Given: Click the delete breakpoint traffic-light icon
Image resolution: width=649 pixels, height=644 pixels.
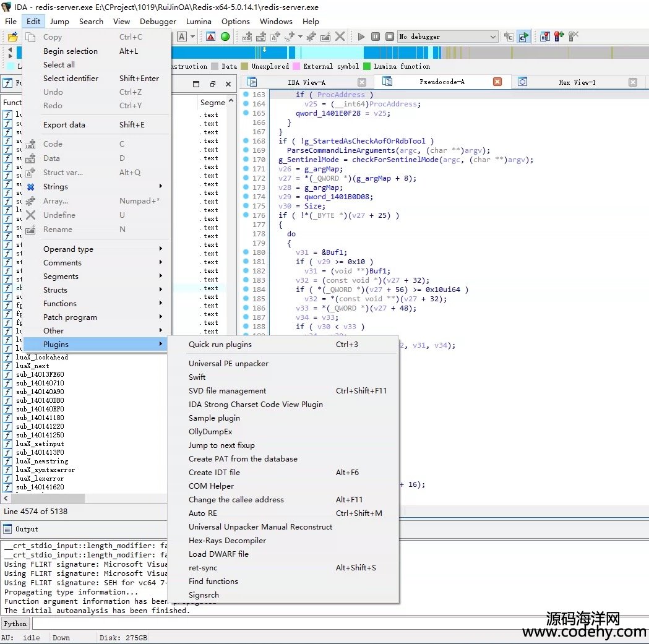Looking at the screenshot, I should (x=574, y=36).
